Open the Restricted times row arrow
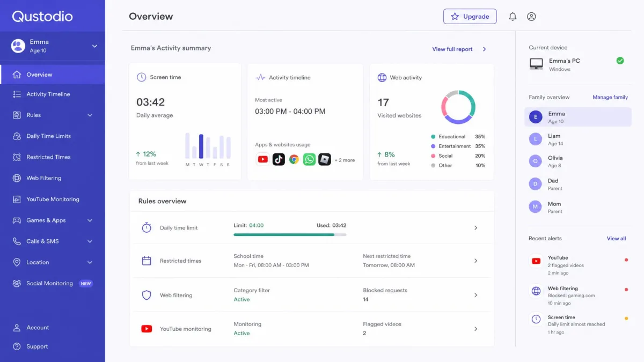 475,261
